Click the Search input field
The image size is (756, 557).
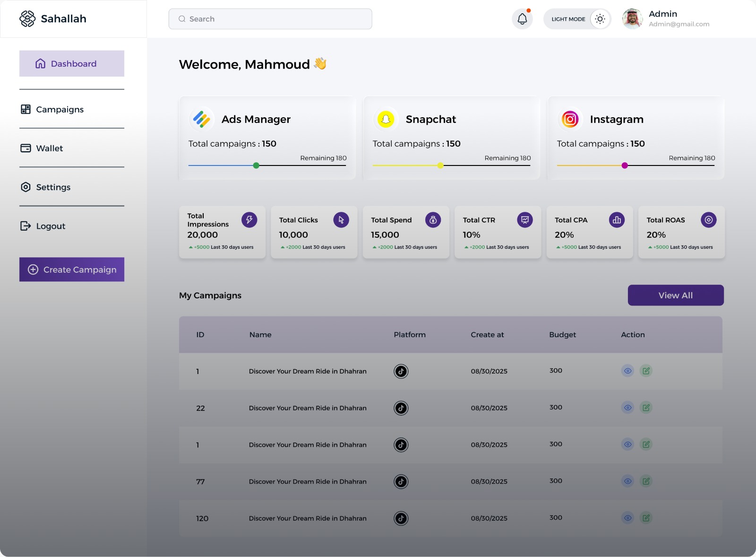pos(270,19)
